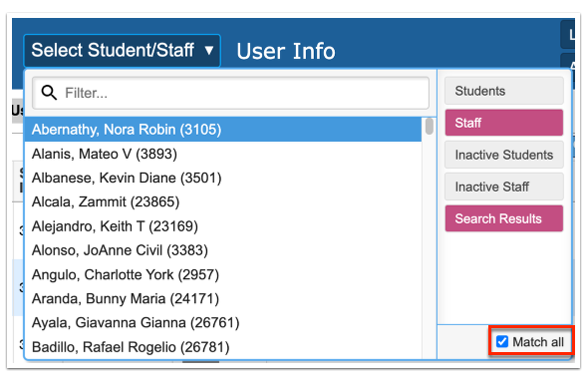Select Alonso, JoAnne Civil (3383)
588x380 pixels.
point(223,250)
